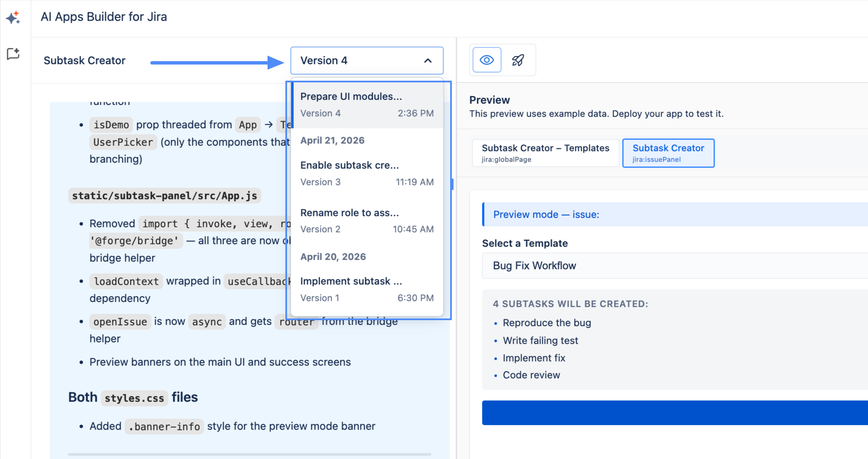This screenshot has height=459, width=868.
Task: Click 'Code review' subtask item
Action: click(531, 375)
